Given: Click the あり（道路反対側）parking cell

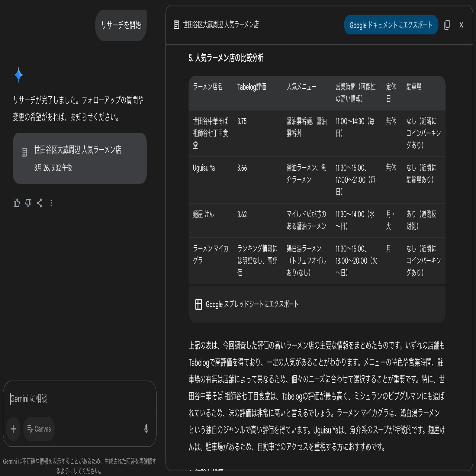Looking at the screenshot, I should 421,220.
